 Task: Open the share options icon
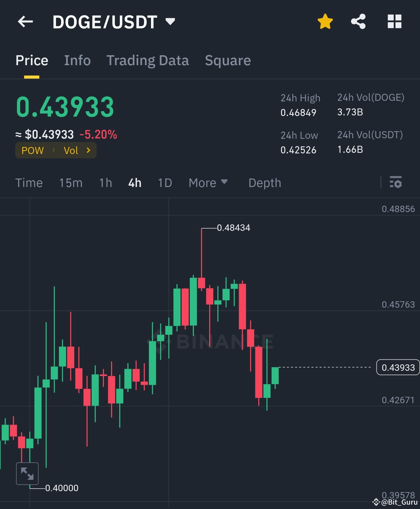coord(358,21)
